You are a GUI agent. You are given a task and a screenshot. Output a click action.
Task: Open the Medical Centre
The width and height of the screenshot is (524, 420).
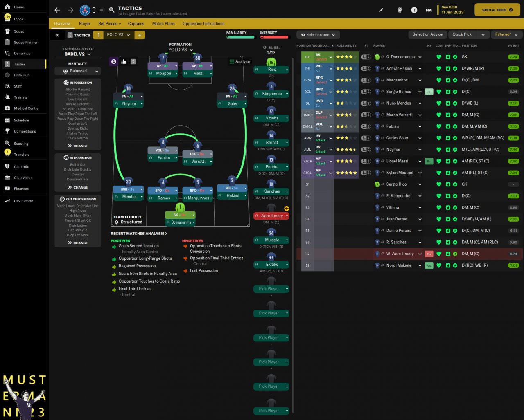tap(26, 108)
